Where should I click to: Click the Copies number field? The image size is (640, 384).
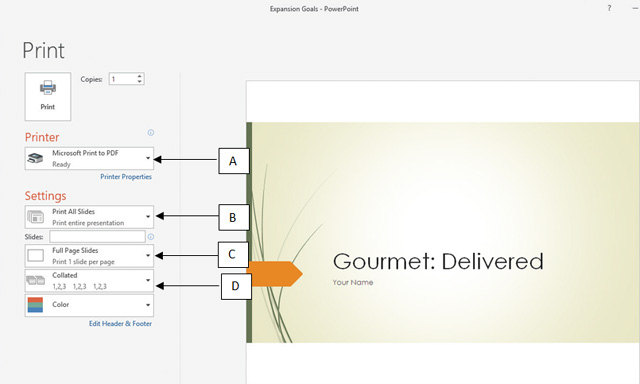(122, 79)
